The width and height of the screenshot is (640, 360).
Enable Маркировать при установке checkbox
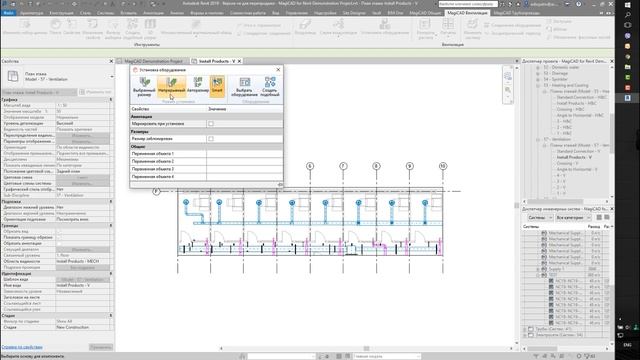[211, 124]
